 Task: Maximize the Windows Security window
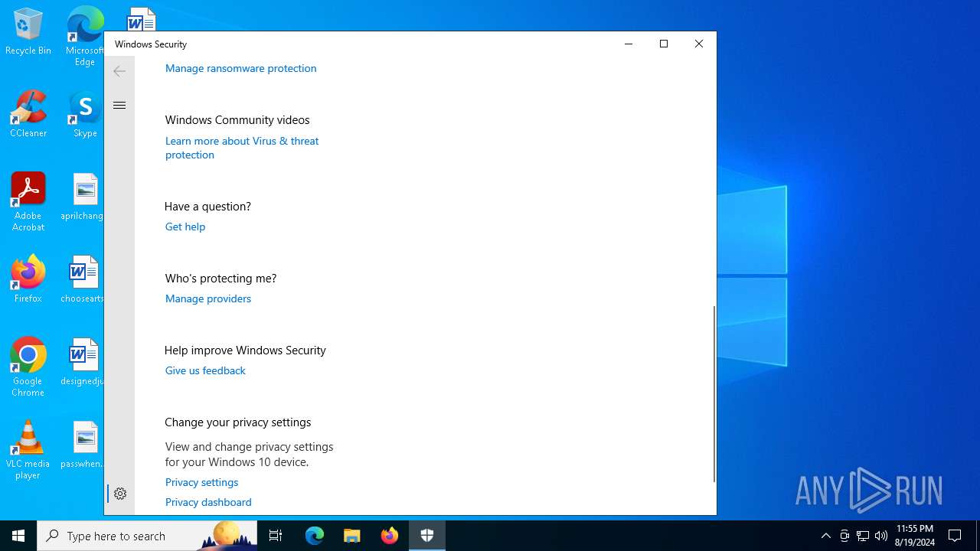[664, 44]
